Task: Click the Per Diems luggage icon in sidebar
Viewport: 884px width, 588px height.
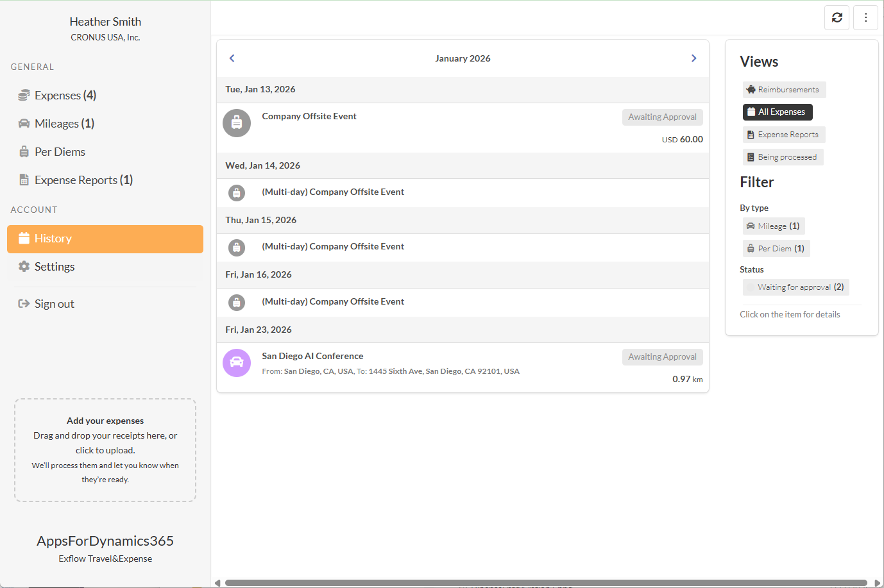Action: (24, 152)
